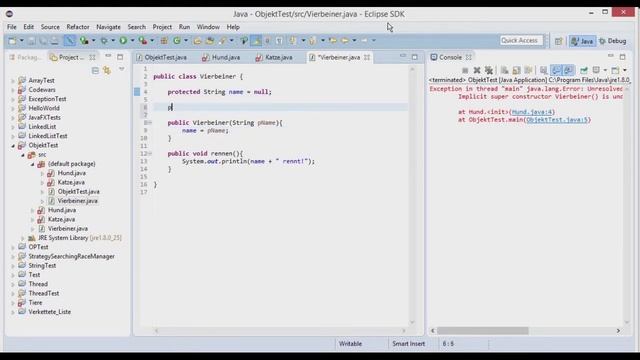Open the Hund.java:4 stack trace link
Image resolution: width=640 pixels, height=360 pixels.
click(532, 112)
